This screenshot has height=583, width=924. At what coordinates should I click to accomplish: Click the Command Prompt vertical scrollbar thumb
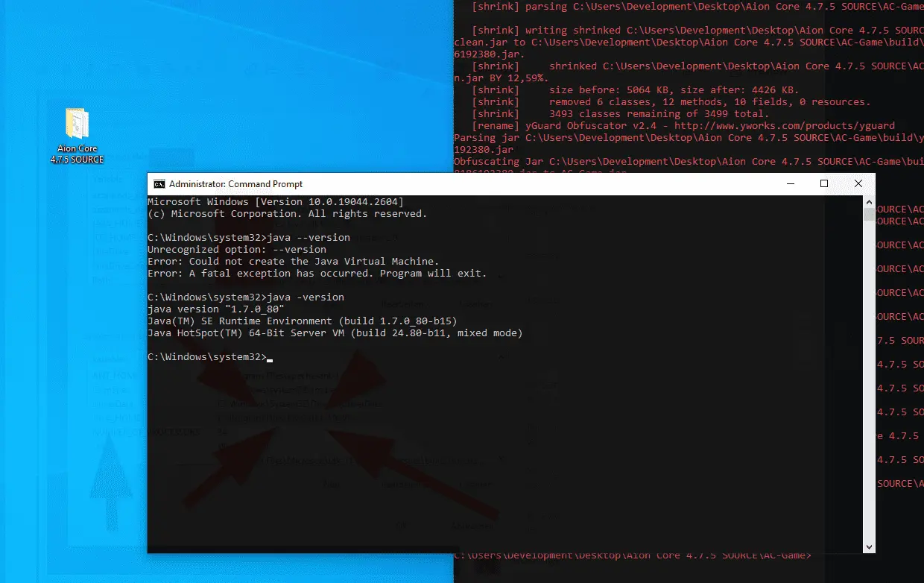[x=869, y=215]
